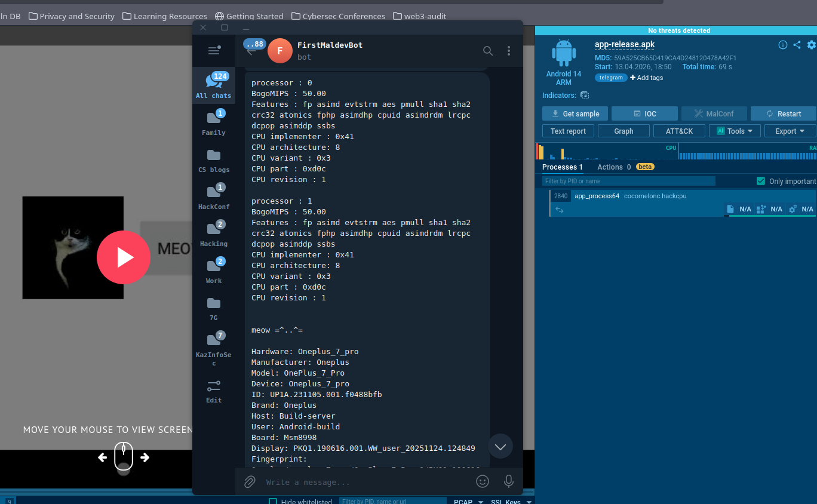Click the paperclip attach file icon
This screenshot has height=504, width=817.
point(250,481)
